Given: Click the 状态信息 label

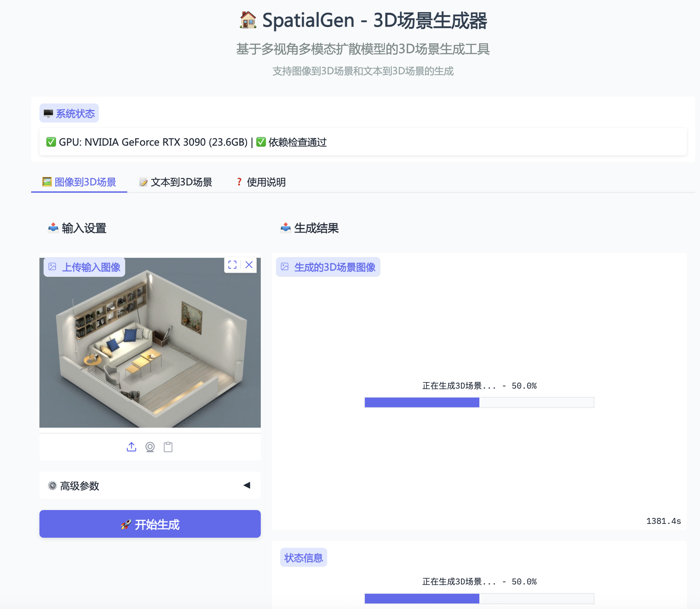Looking at the screenshot, I should tap(304, 558).
